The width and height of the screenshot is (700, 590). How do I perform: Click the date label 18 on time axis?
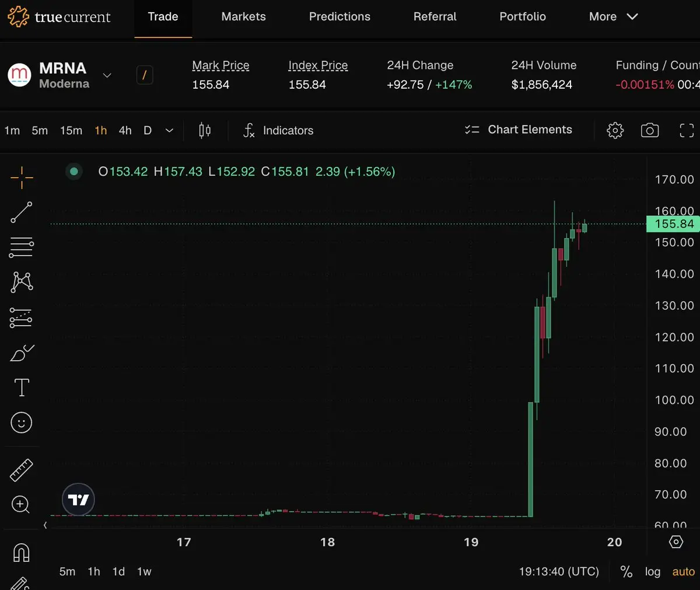coord(328,542)
